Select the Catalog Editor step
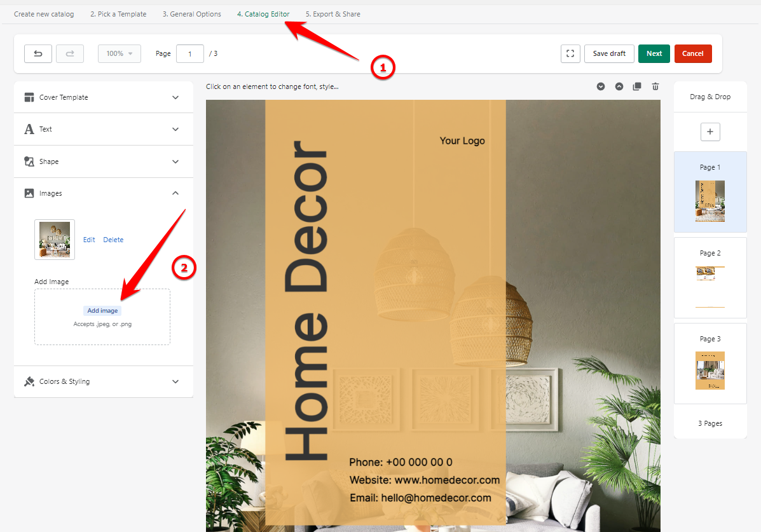This screenshot has height=532, width=761. pos(263,14)
